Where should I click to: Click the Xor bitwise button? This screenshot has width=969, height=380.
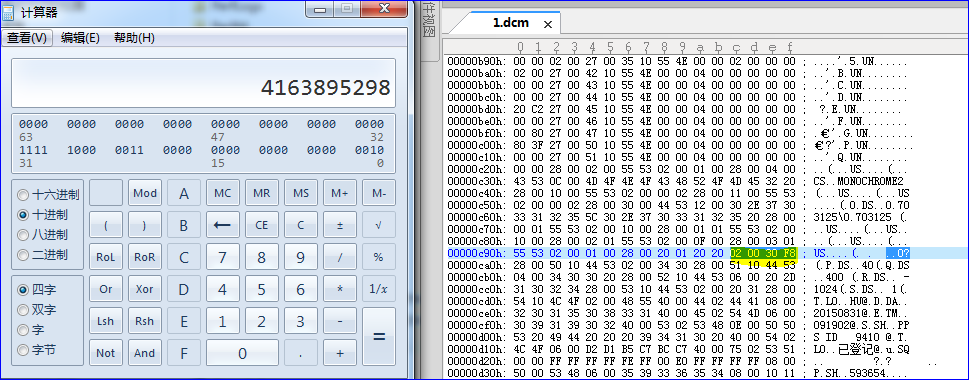[x=145, y=289]
